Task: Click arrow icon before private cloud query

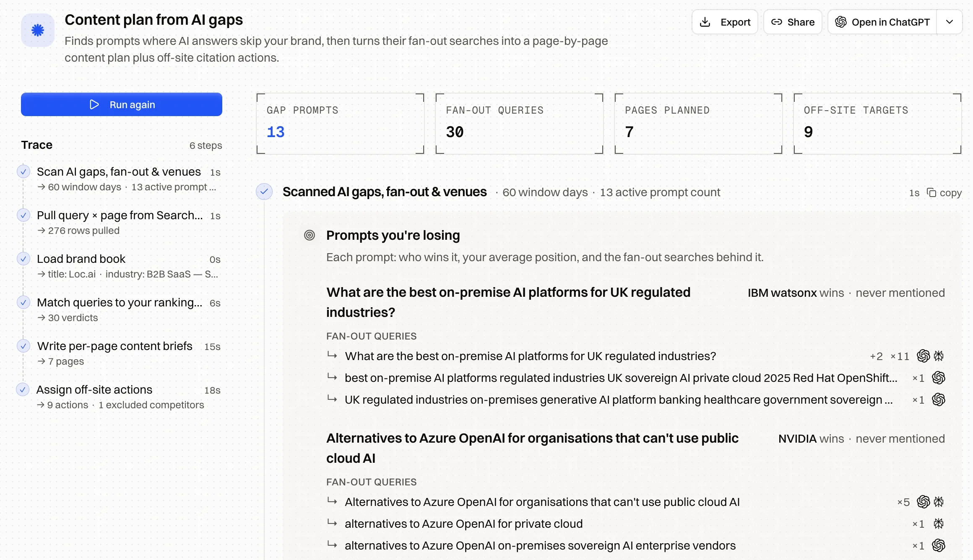Action: (332, 523)
